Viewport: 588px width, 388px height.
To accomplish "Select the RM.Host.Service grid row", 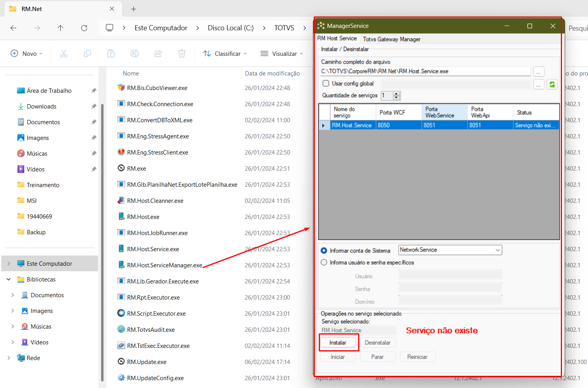I will [x=439, y=125].
